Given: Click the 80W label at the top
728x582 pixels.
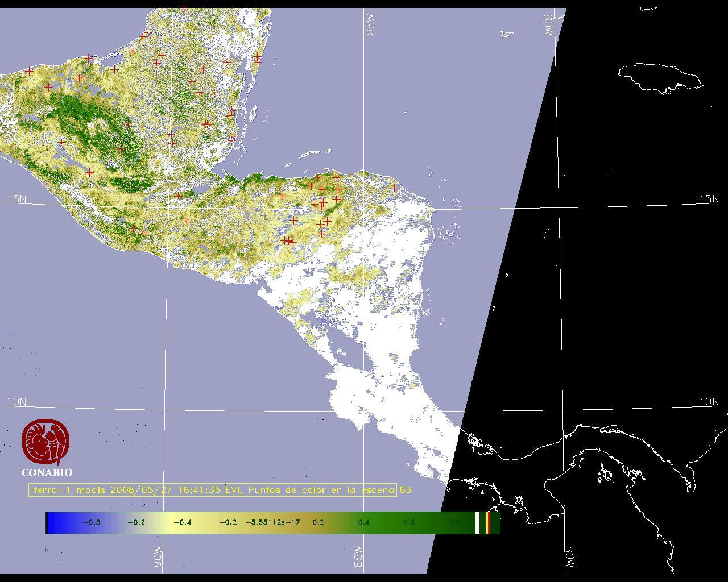Looking at the screenshot, I should [549, 26].
